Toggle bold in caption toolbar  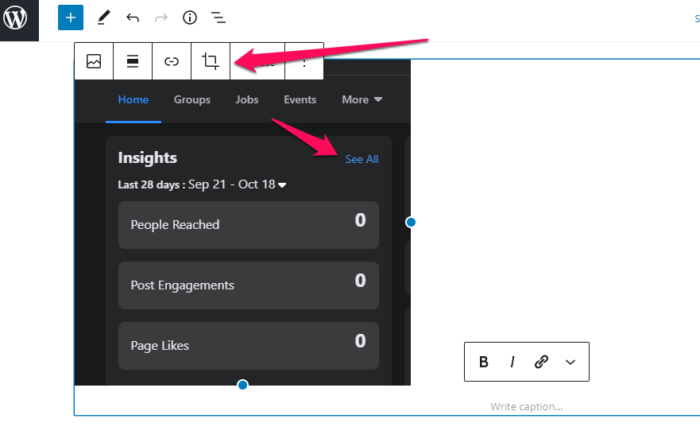tap(483, 362)
